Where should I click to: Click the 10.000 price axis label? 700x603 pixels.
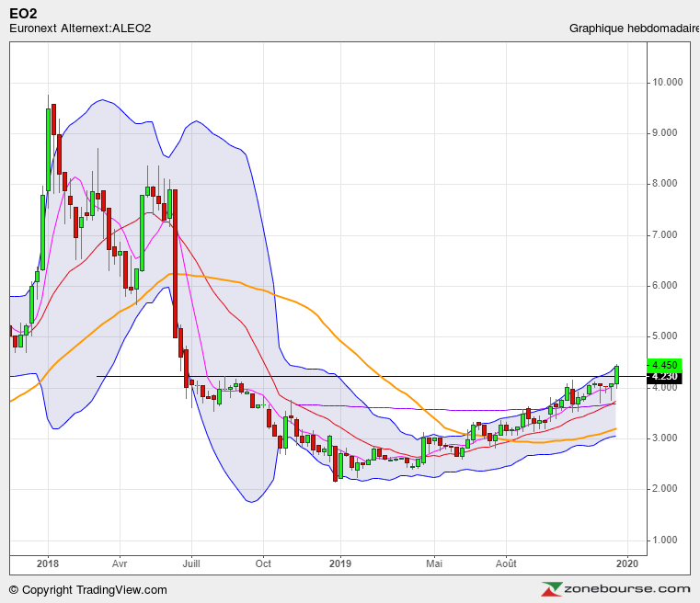(668, 82)
